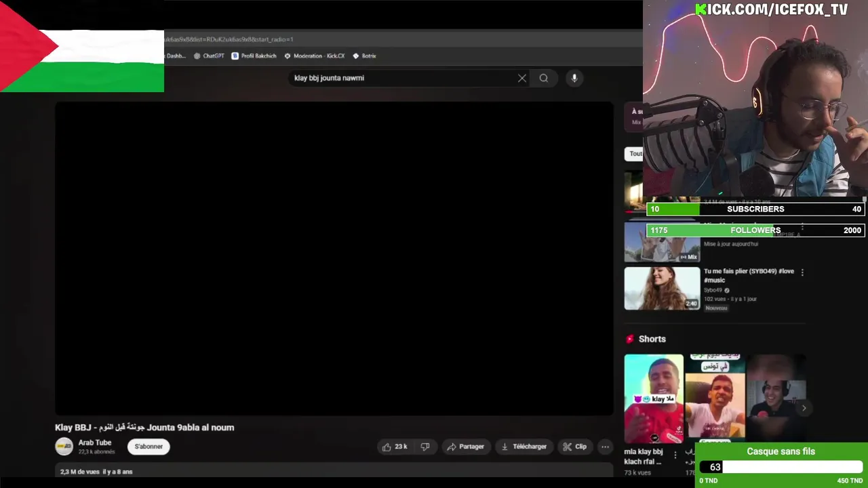Open 'Tu me fais plier (SYBO49)' thumbnail
The height and width of the screenshot is (488, 868).
point(662,289)
